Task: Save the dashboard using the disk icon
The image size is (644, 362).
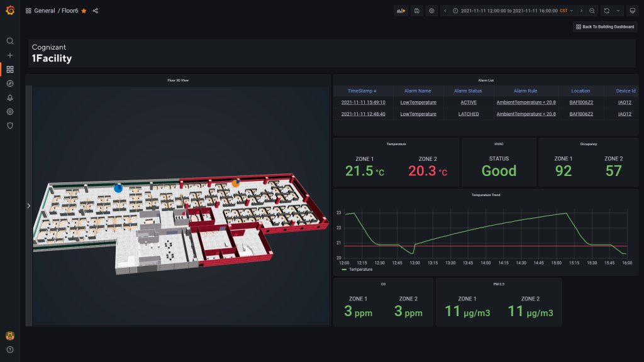Action: 416,11
